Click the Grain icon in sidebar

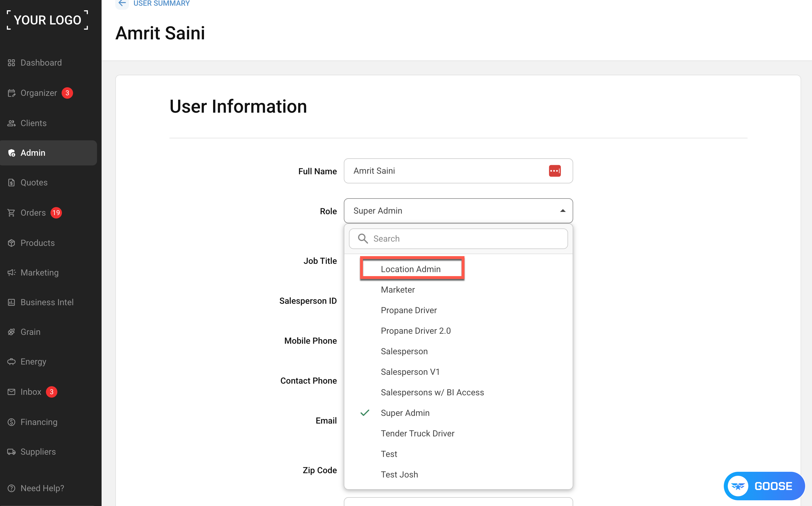[11, 332]
